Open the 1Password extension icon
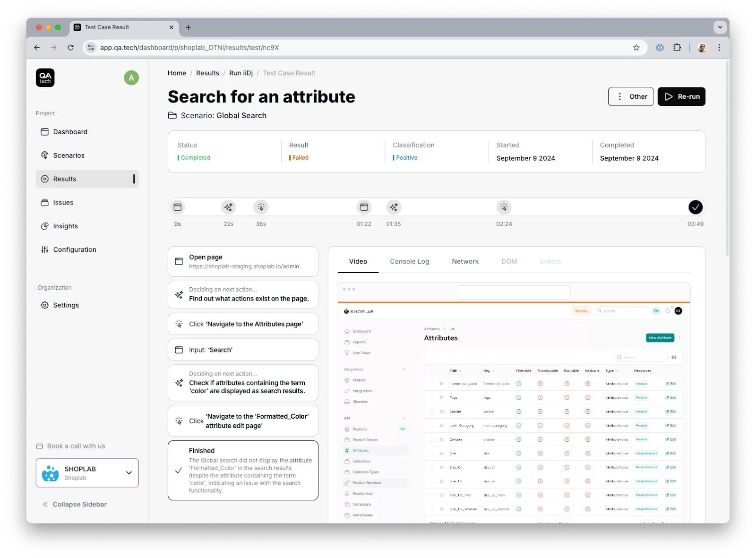The width and height of the screenshot is (756, 558). click(660, 48)
